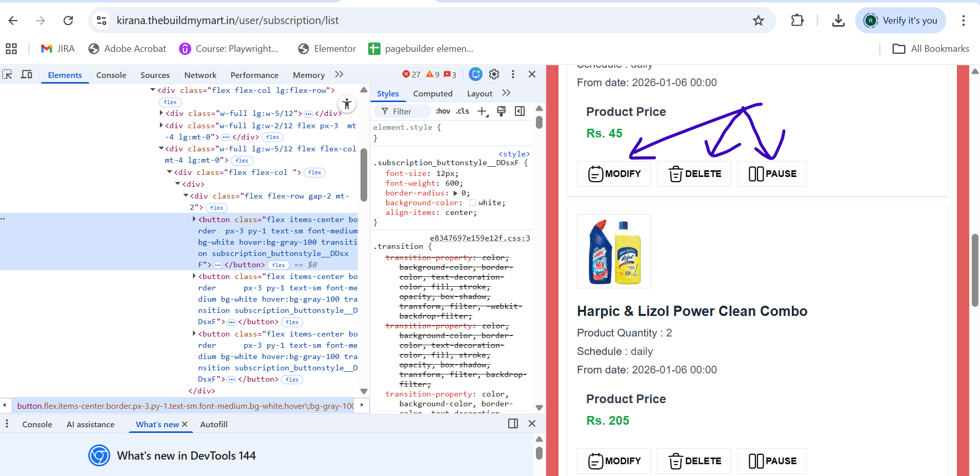Open the e8347697e159e12f.css:3 source link
980x476 pixels.
pyautogui.click(x=480, y=238)
